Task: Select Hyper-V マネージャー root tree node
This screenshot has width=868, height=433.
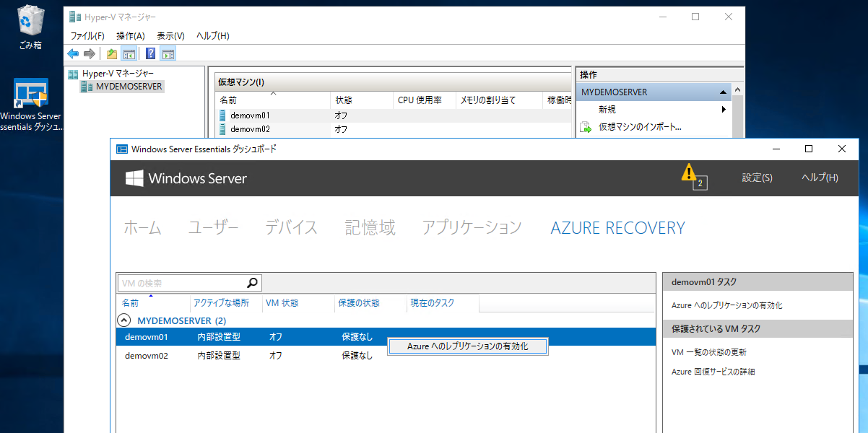Action: (x=118, y=74)
